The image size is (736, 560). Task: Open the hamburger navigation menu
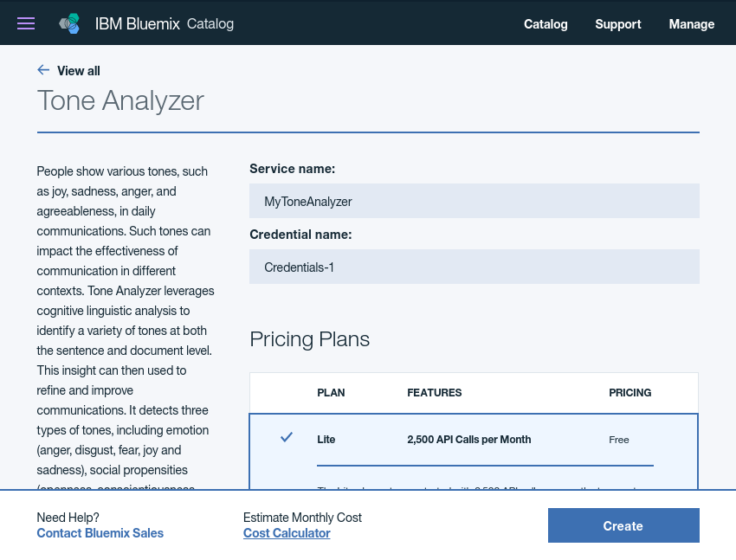pyautogui.click(x=26, y=23)
